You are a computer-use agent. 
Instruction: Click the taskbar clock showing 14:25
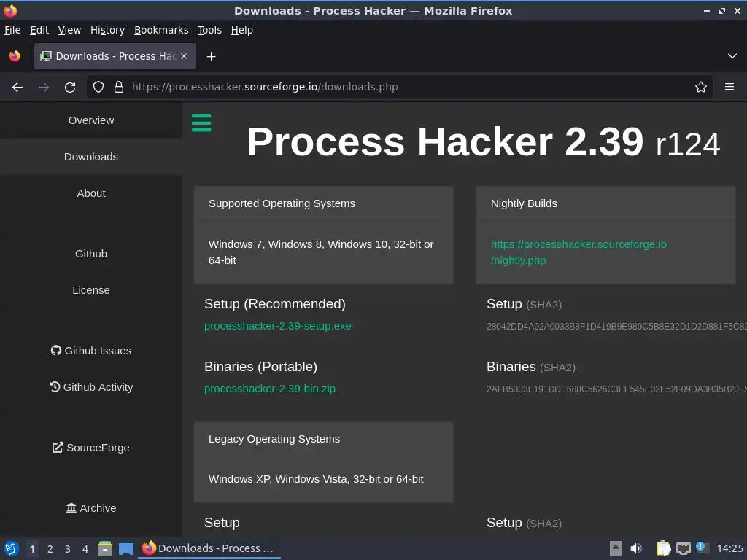point(729,548)
